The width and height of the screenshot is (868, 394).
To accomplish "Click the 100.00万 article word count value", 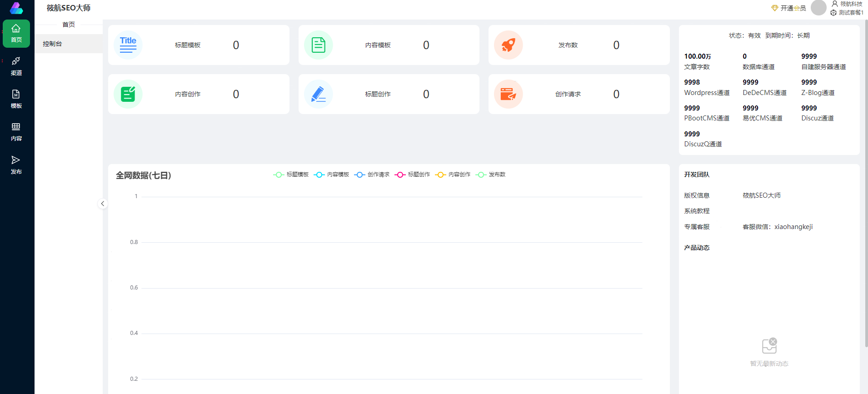I will (698, 56).
